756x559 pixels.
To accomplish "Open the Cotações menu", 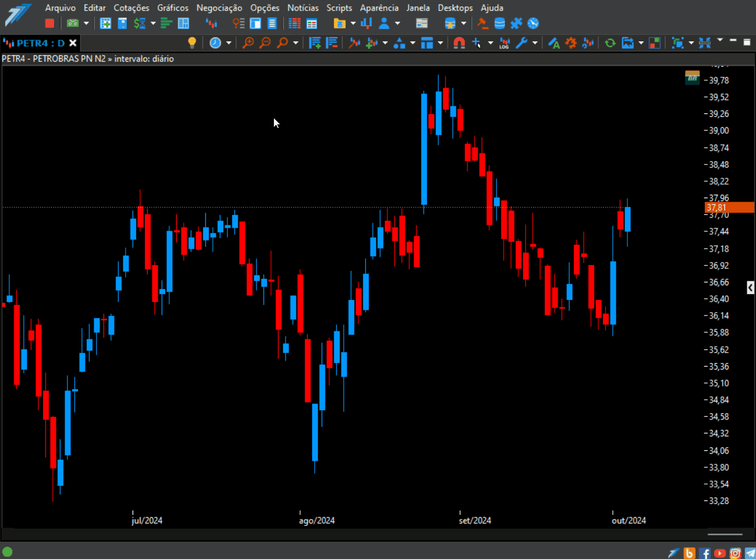I will (x=131, y=8).
